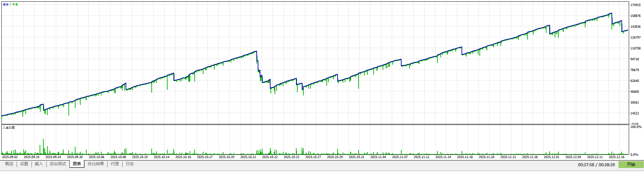Click the 94718 axis value
The width and height of the screenshot is (644, 172).
(x=635, y=59)
